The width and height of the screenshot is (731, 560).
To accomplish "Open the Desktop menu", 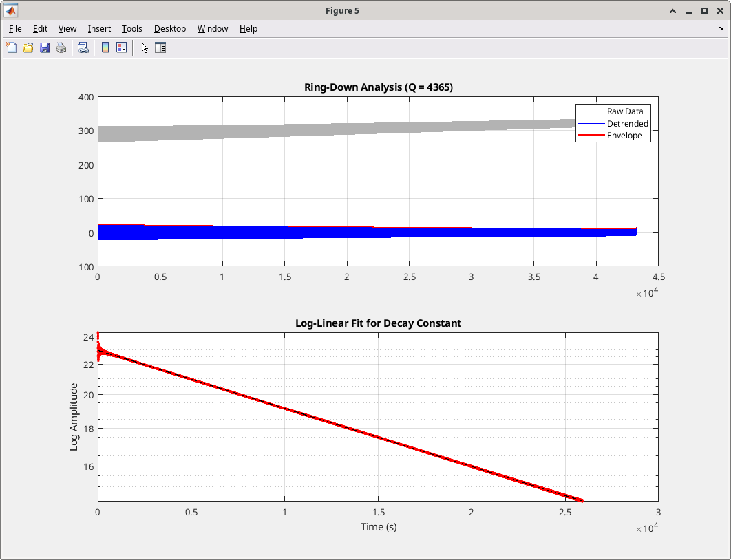I will (170, 29).
